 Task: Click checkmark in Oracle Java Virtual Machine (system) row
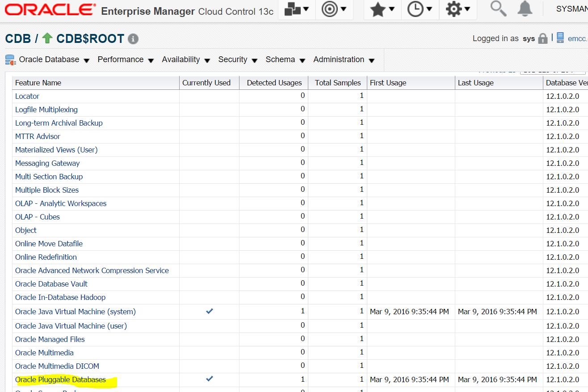(x=209, y=311)
